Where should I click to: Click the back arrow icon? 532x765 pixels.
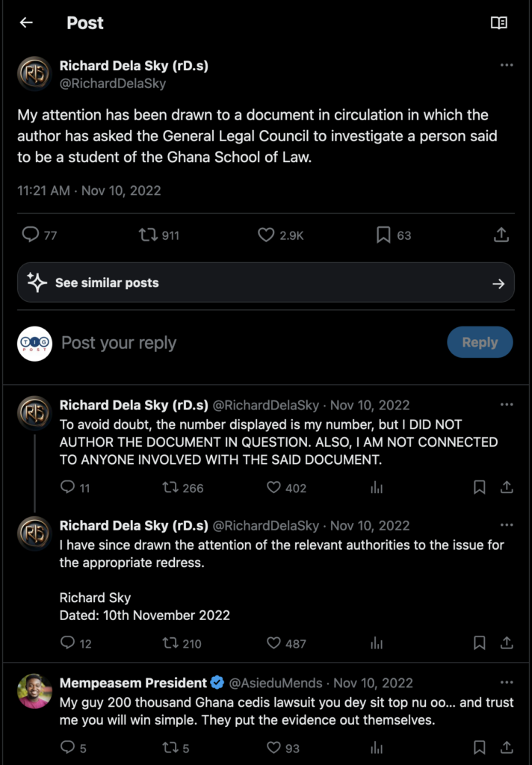click(x=26, y=22)
